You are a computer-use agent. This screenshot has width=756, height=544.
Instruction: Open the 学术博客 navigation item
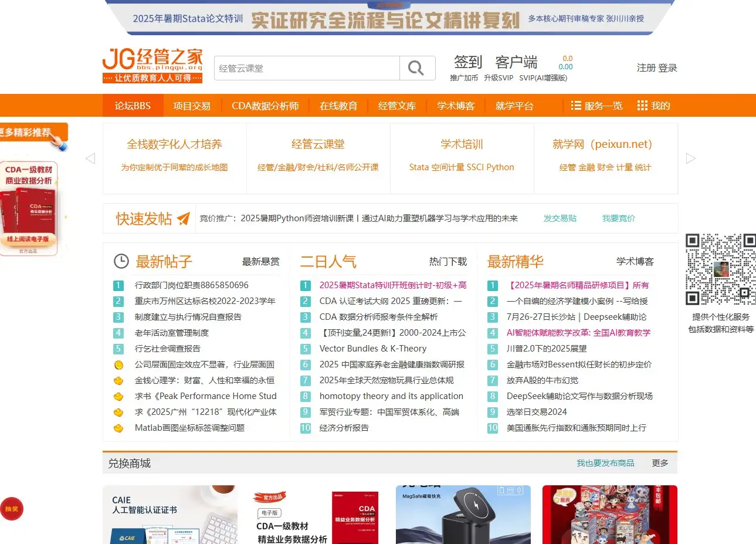click(x=456, y=106)
